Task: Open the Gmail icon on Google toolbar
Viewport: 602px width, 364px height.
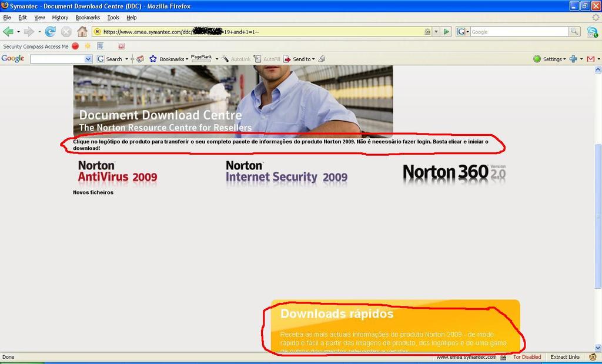Action: [591, 59]
